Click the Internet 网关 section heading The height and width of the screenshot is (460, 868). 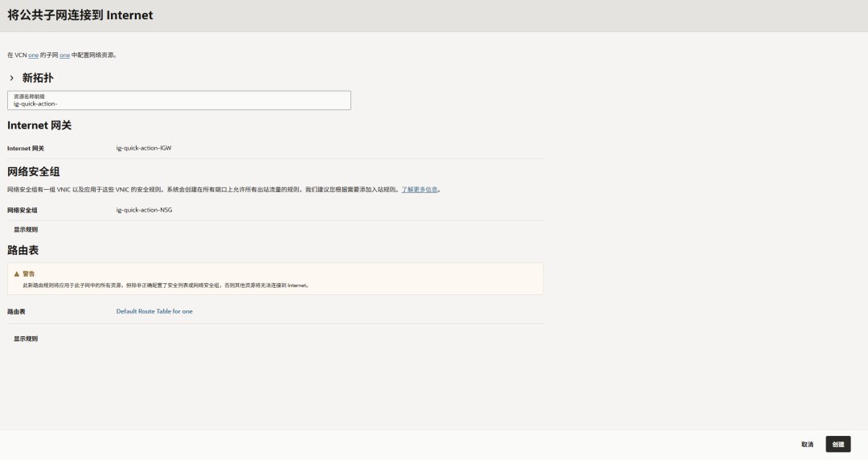[x=39, y=125]
